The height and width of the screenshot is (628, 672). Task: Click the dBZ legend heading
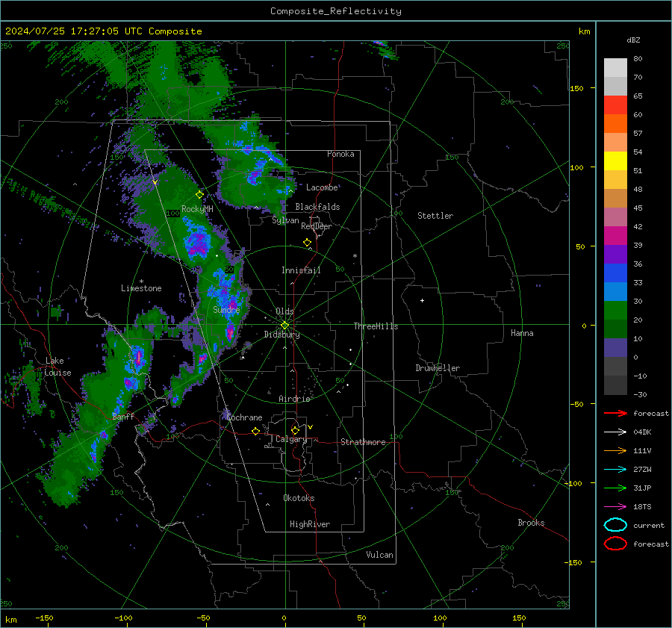pos(633,40)
